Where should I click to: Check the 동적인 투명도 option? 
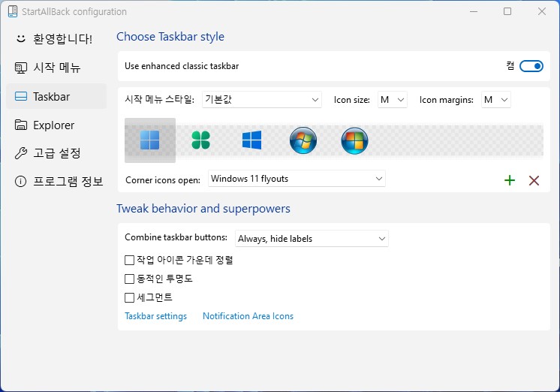(129, 279)
